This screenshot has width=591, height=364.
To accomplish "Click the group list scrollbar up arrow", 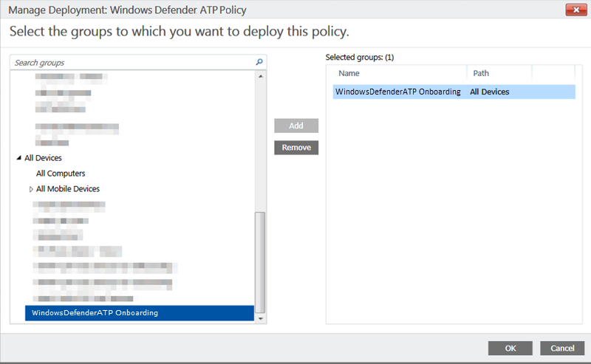I will click(x=259, y=75).
